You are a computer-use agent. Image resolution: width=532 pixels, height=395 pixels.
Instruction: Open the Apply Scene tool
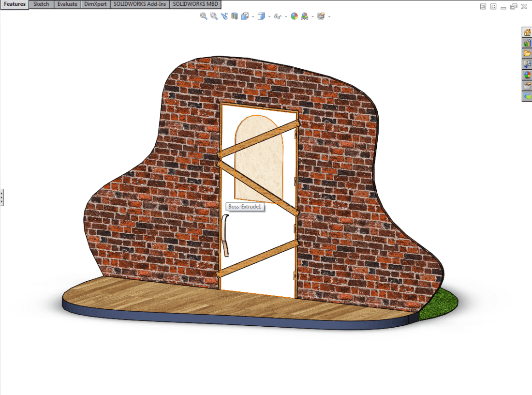point(304,16)
